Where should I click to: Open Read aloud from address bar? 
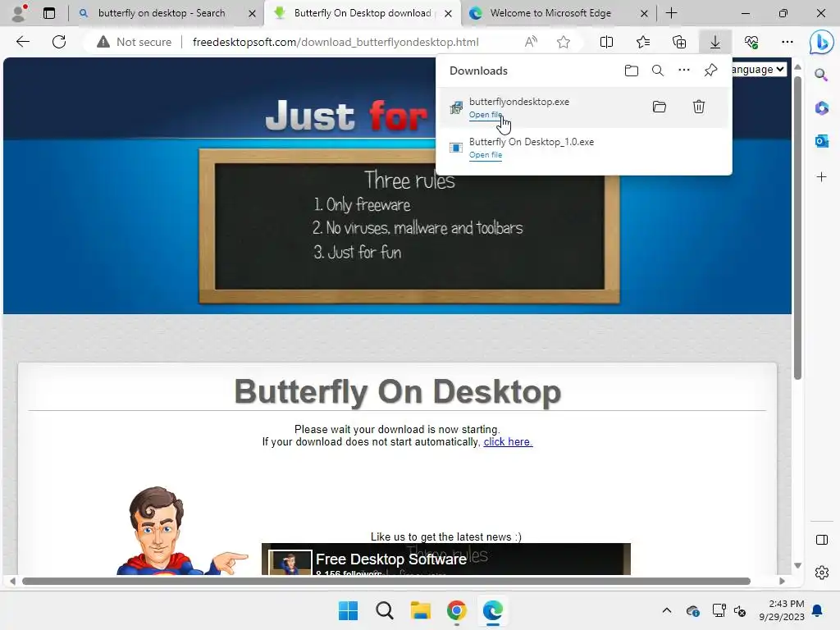[x=531, y=42]
